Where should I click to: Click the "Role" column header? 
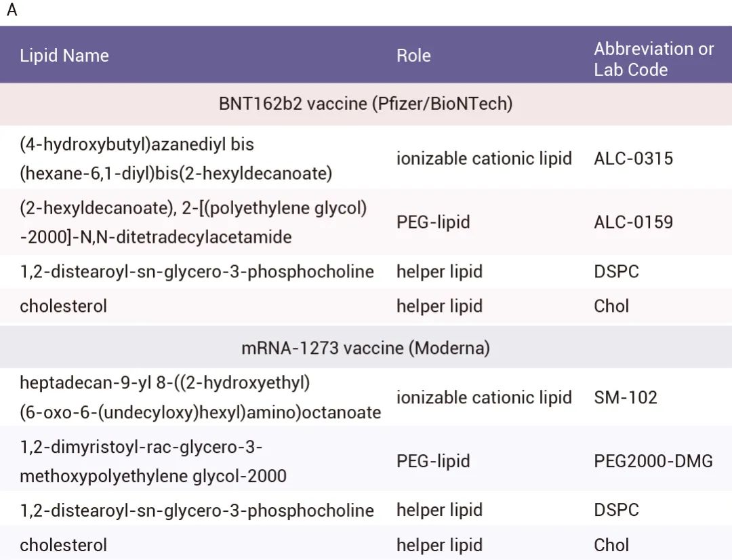413,56
